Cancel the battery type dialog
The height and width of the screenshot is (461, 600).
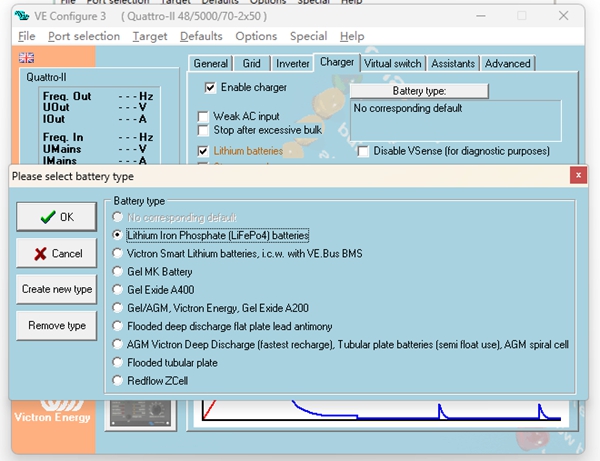tap(57, 253)
